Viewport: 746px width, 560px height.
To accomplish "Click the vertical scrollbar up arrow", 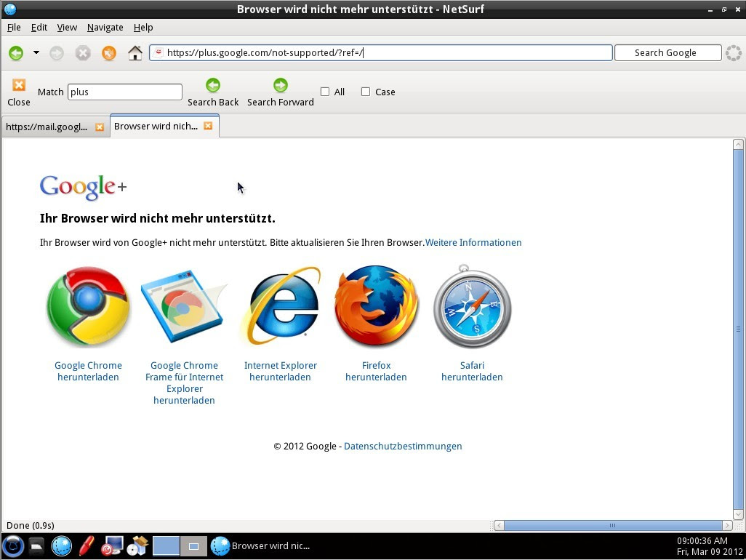I will [x=739, y=144].
